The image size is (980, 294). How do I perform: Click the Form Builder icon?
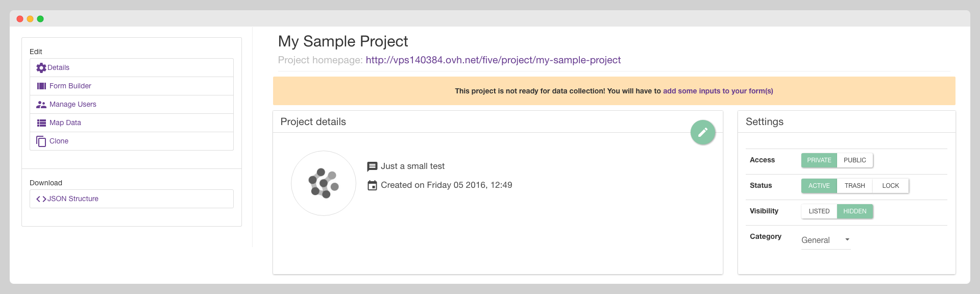(41, 86)
